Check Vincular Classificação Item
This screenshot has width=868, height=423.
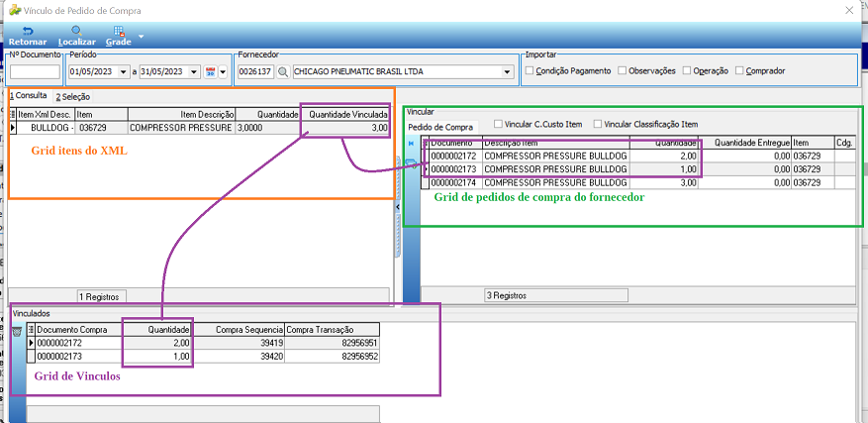598,124
